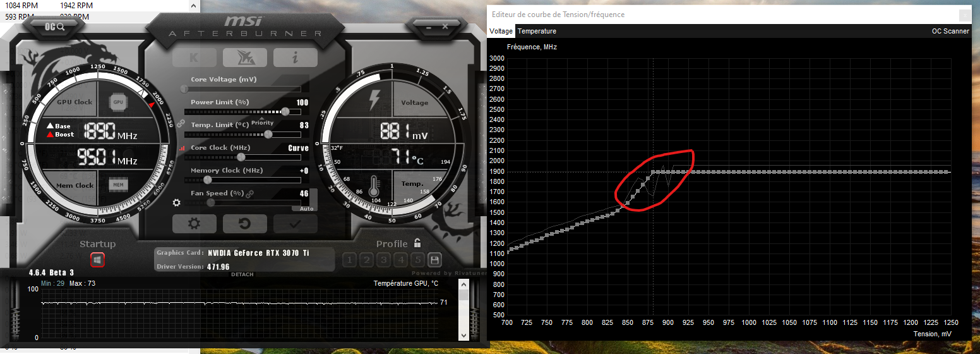Click driver version '471.96'
980x354 pixels.
218,267
